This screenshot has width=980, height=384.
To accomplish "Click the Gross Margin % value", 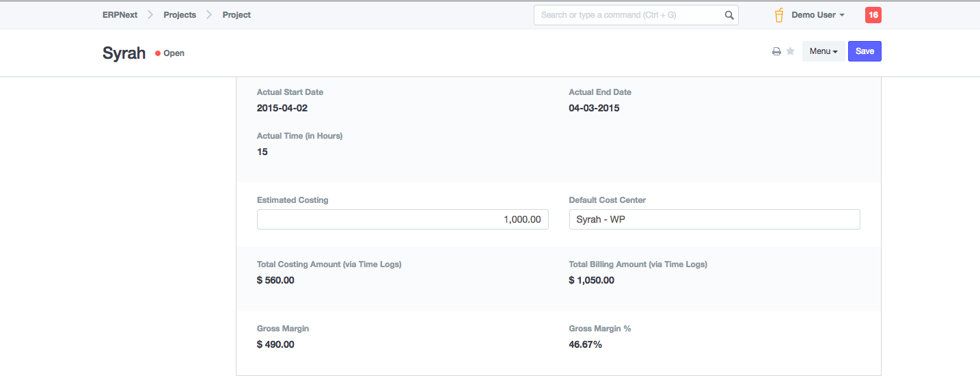I will [585, 344].
